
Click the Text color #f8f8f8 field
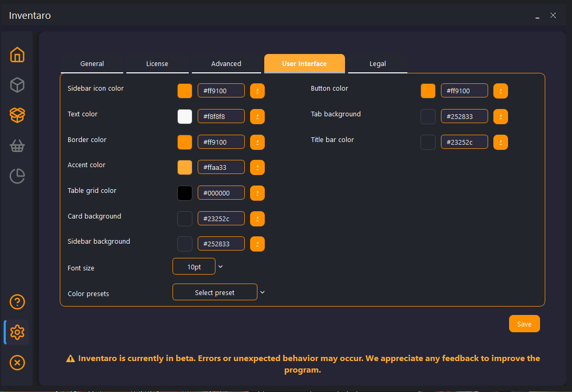click(221, 116)
